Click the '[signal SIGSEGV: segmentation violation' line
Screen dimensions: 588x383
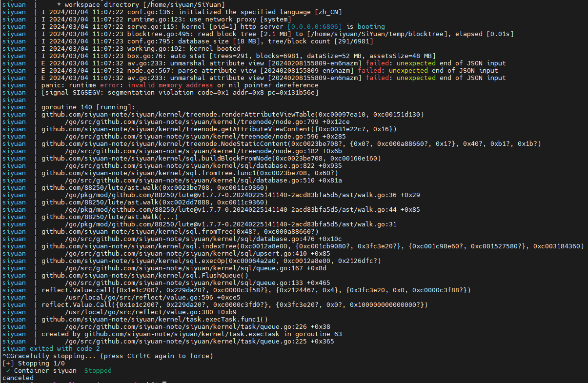click(x=180, y=92)
